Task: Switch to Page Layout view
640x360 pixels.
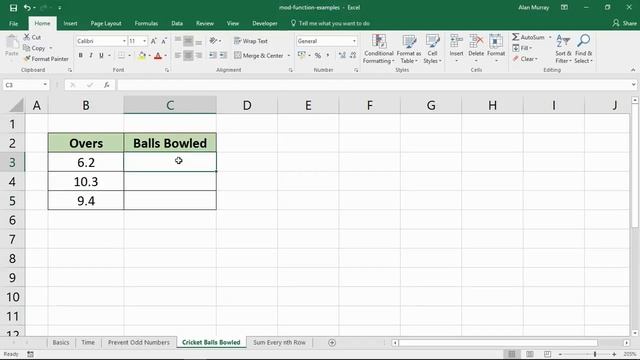Action: (x=529, y=354)
